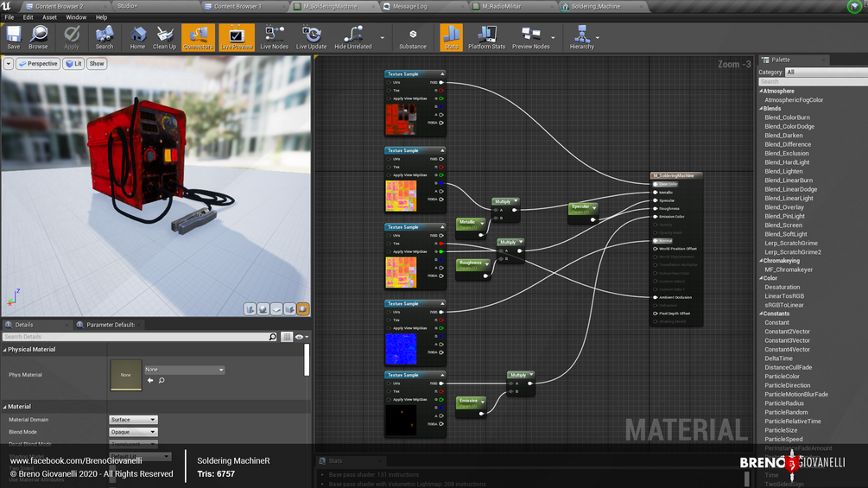Click the Browse toolbar icon

click(38, 37)
